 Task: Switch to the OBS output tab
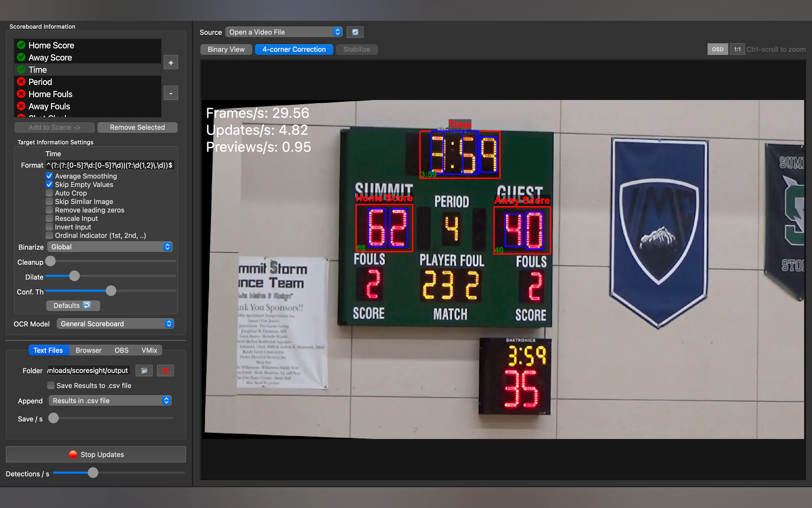click(121, 350)
